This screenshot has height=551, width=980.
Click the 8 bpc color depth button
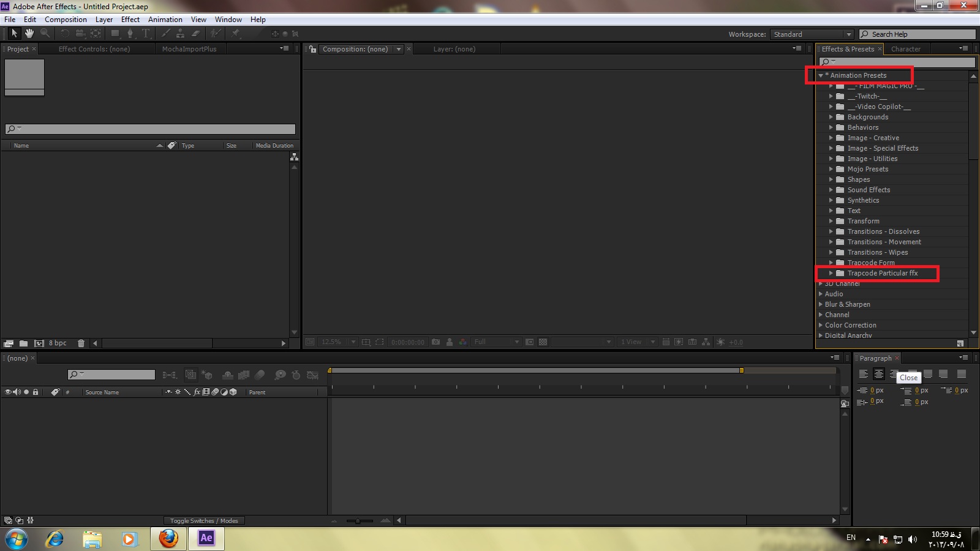coord(58,343)
